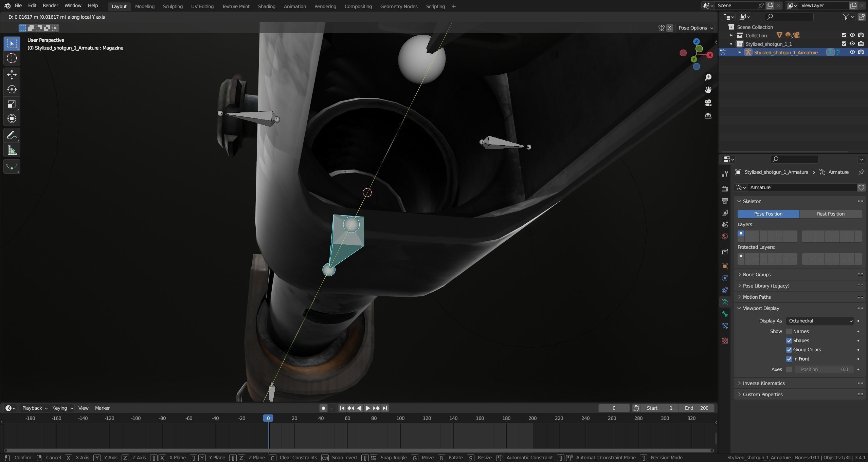Switch to orthographic view grid icon

point(708,116)
